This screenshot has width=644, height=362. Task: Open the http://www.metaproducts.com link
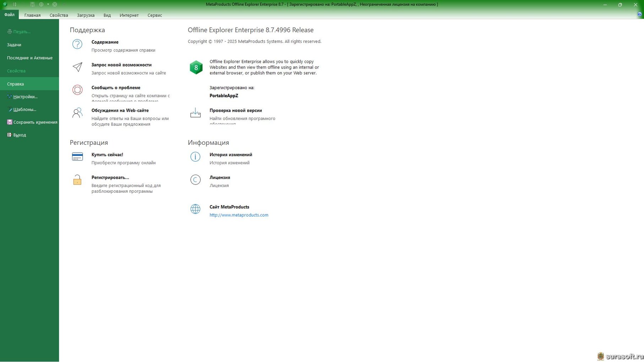pyautogui.click(x=239, y=215)
